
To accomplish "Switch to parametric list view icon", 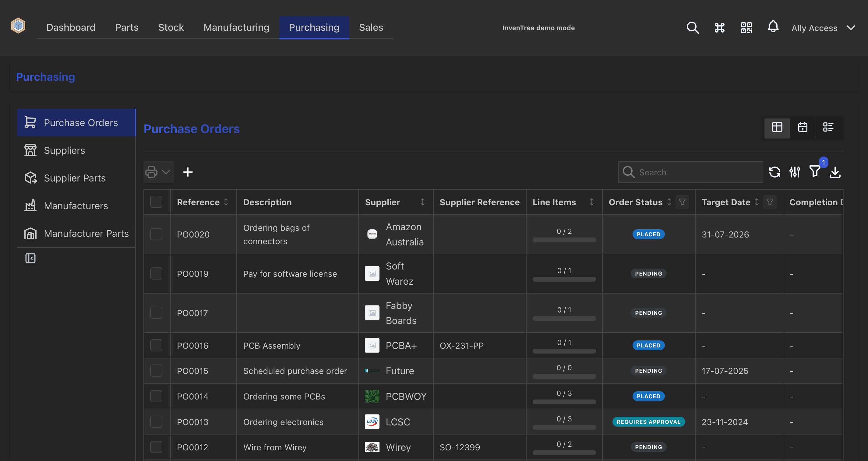I will point(828,127).
